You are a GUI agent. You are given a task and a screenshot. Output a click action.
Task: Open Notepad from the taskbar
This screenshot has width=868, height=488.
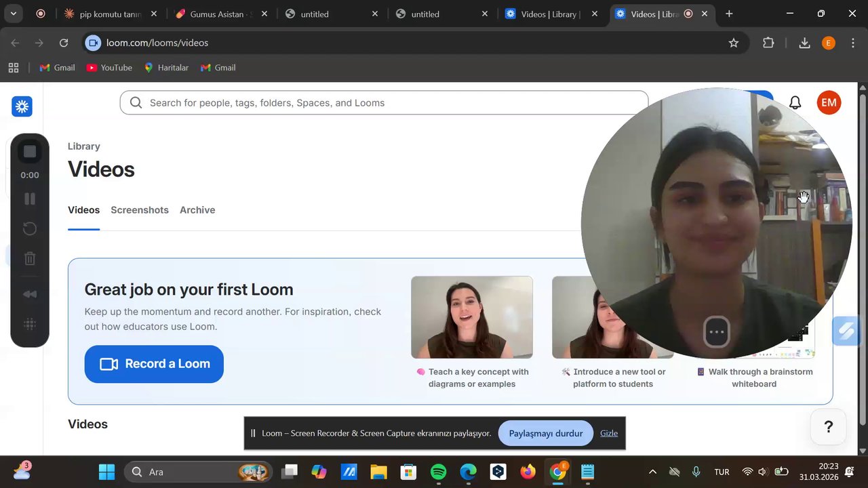(x=587, y=472)
